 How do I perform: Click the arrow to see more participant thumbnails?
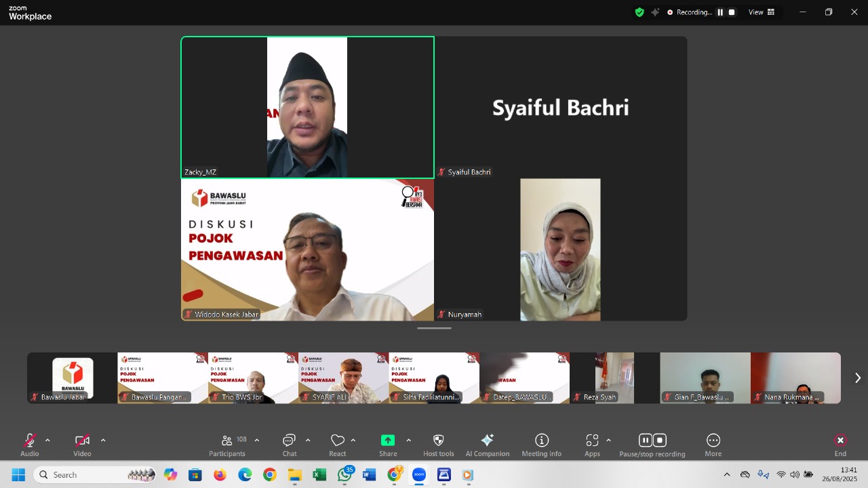point(857,378)
